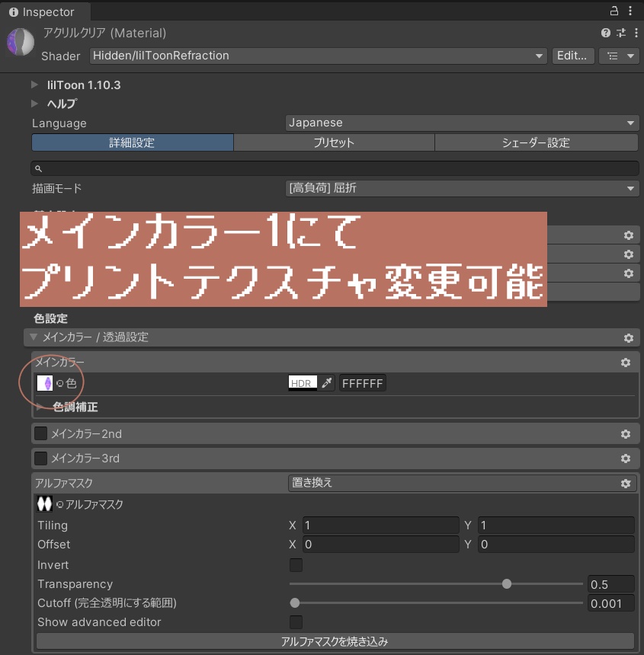Click Tiling Y field
Image resolution: width=644 pixels, height=655 pixels.
(x=556, y=525)
